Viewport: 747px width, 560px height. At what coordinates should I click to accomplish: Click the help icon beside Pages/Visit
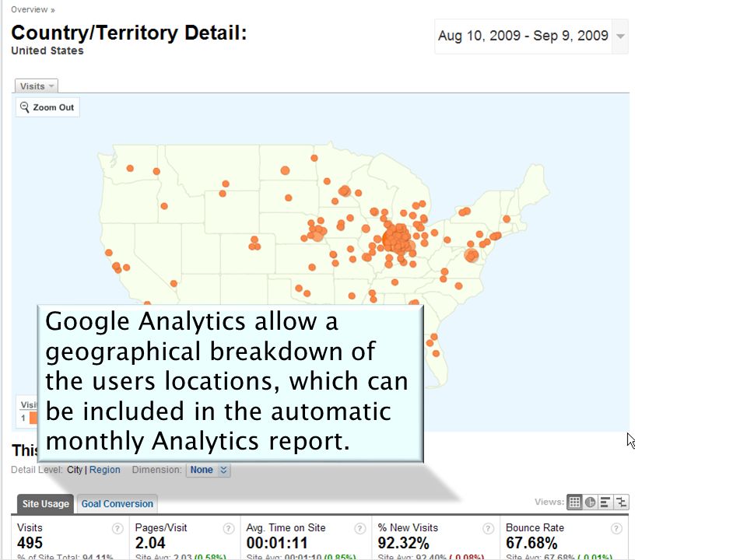pos(228,529)
